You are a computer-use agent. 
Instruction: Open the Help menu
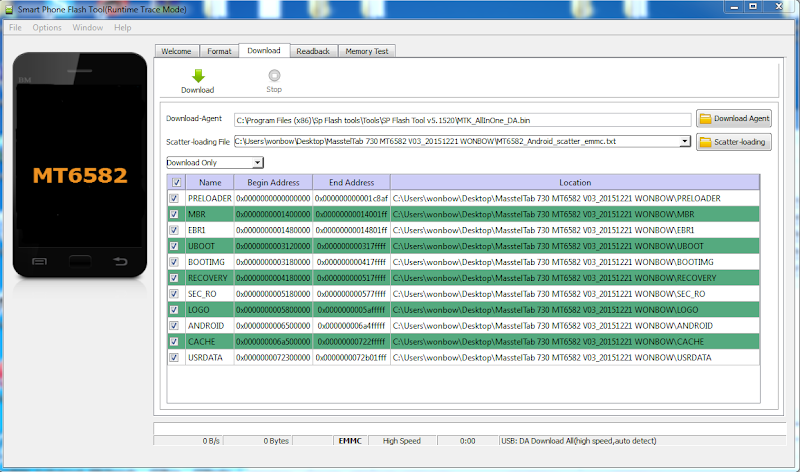(122, 28)
